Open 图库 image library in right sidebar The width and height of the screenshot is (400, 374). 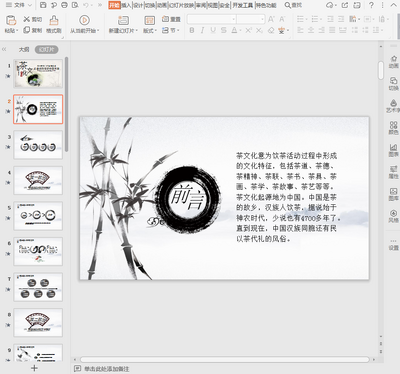pos(393,194)
